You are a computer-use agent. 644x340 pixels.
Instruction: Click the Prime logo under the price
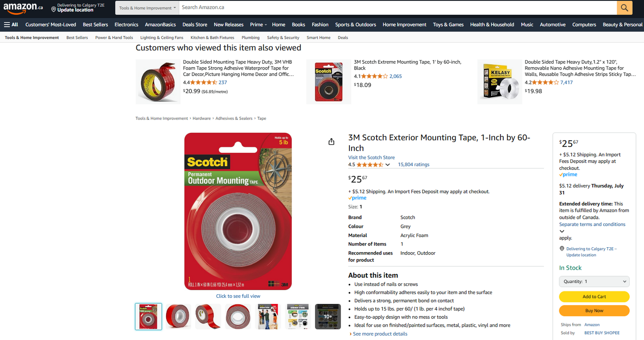357,198
